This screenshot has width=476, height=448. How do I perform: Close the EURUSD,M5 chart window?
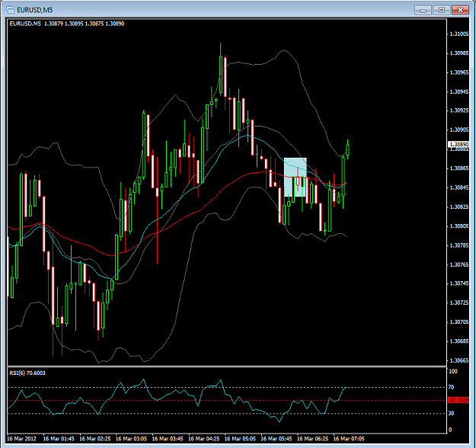460,10
